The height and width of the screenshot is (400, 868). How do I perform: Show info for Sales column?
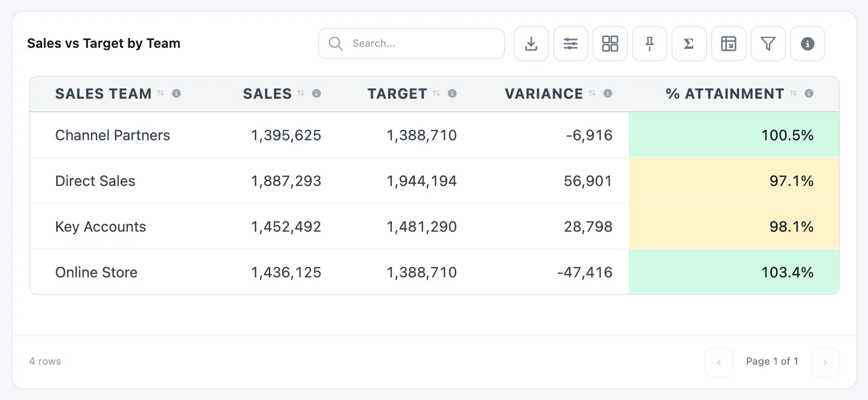tap(317, 94)
